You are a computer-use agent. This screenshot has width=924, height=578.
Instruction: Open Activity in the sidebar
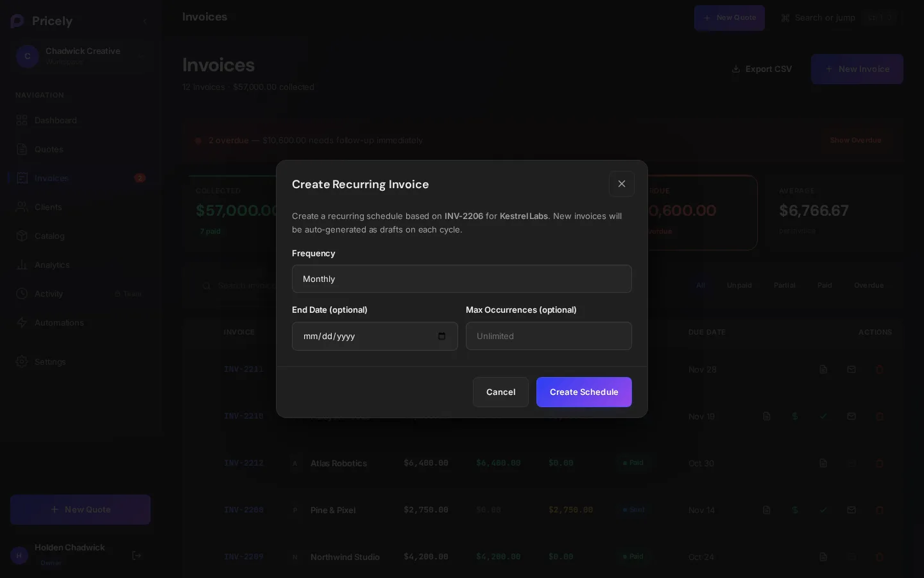coord(80,293)
